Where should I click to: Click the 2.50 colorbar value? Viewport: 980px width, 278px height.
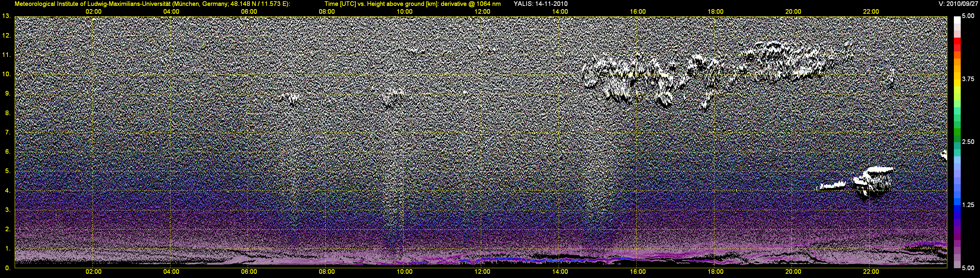click(x=968, y=142)
